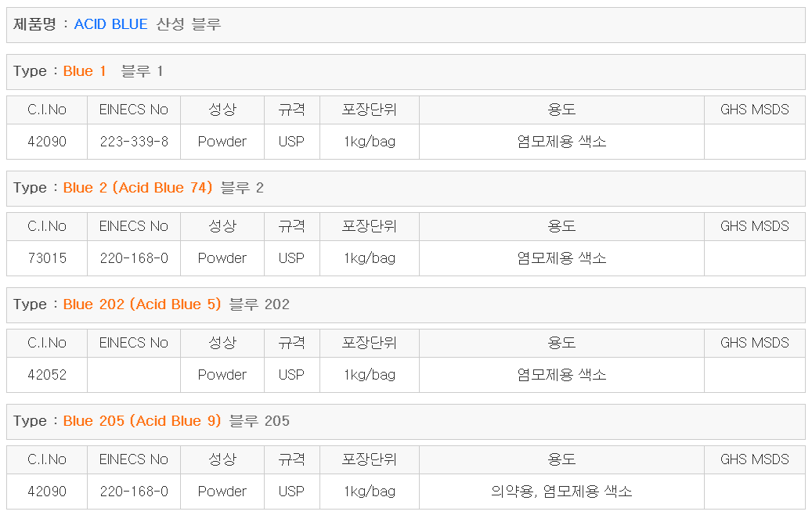The image size is (812, 515).
Task: Click the ACID BLUE product name link
Action: [110, 24]
